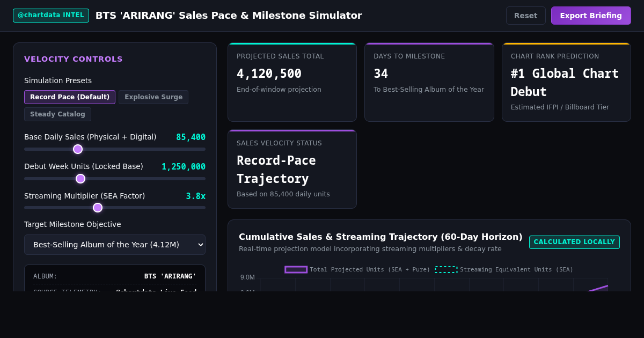Click the Simulation Presets label
The width and height of the screenshot is (644, 338).
[58, 80]
